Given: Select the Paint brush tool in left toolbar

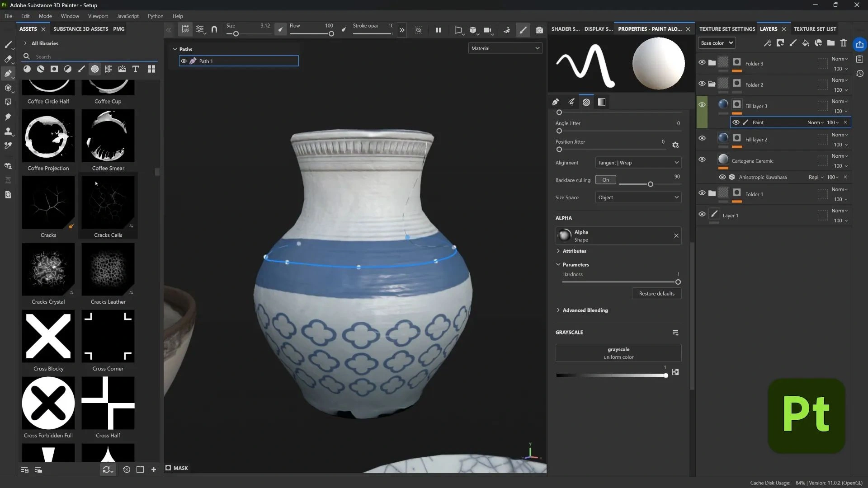Looking at the screenshot, I should [8, 44].
